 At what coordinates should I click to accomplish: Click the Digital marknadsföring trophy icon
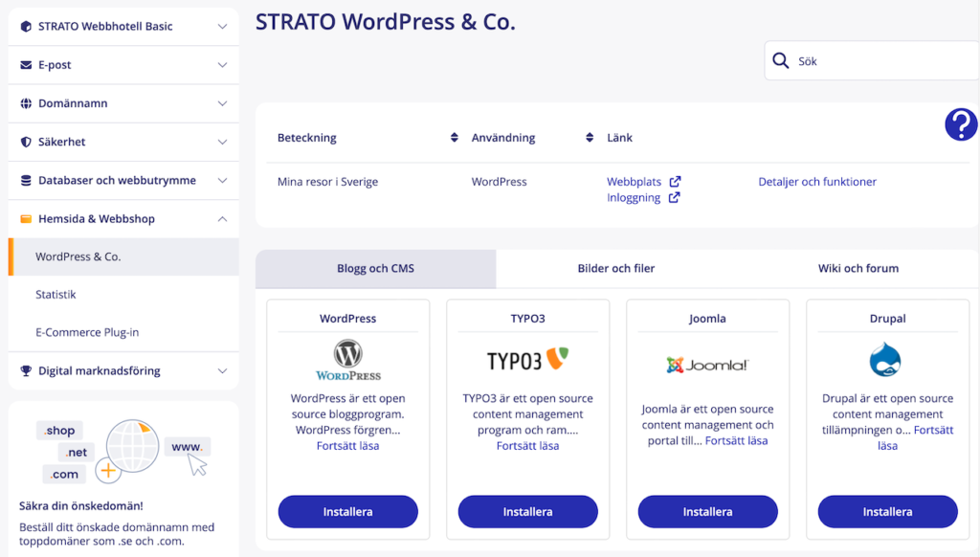[26, 370]
